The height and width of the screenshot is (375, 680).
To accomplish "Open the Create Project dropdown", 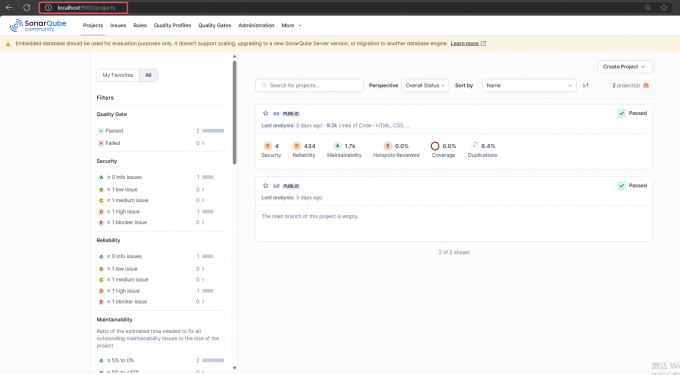I will click(x=624, y=67).
